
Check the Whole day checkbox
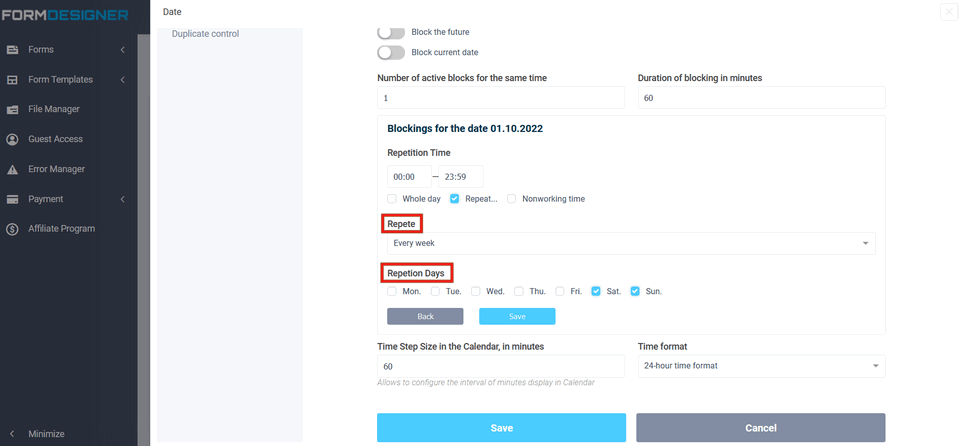tap(393, 199)
